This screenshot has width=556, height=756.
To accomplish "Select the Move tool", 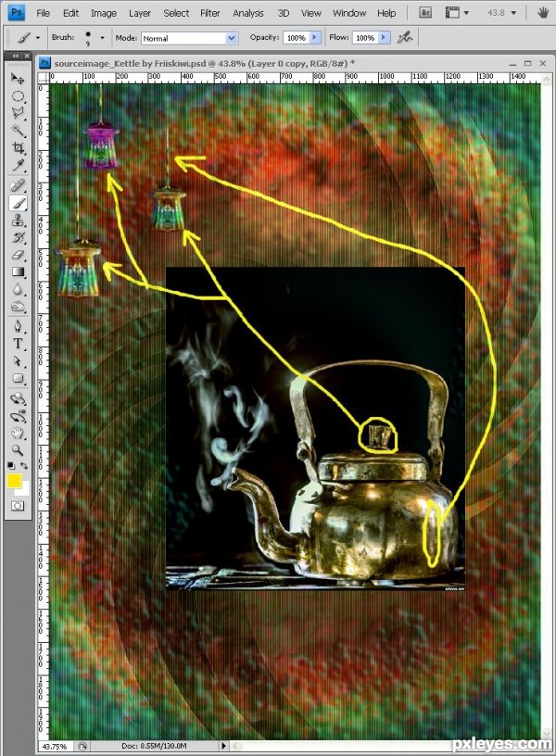I will pos(18,78).
